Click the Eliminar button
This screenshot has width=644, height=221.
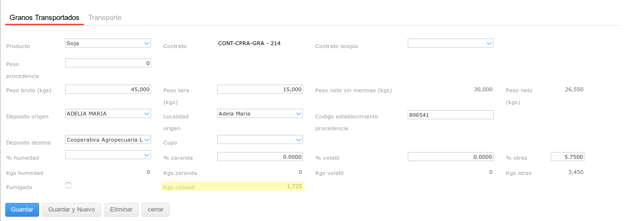121,210
